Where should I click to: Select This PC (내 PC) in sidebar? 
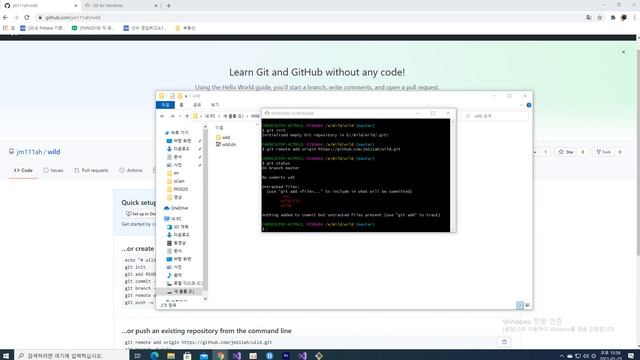[x=173, y=219]
